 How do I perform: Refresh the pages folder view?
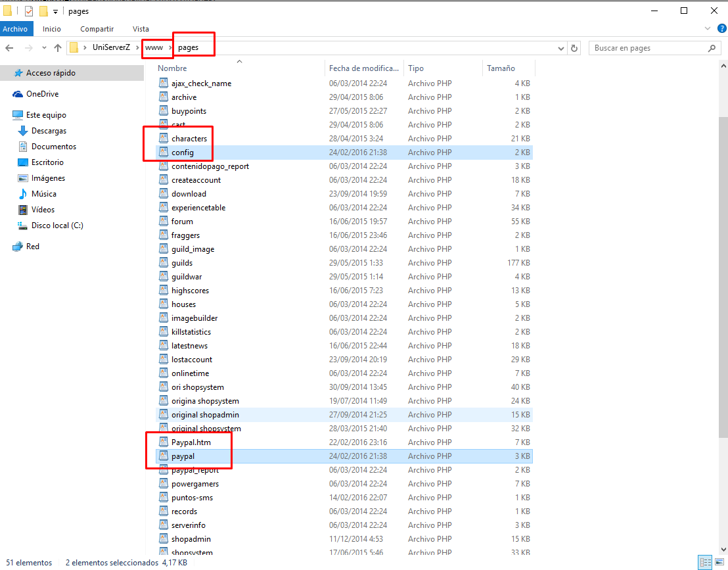coord(574,48)
